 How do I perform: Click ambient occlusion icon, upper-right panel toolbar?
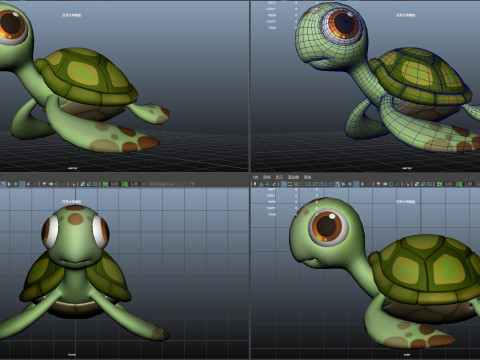[378, 184]
